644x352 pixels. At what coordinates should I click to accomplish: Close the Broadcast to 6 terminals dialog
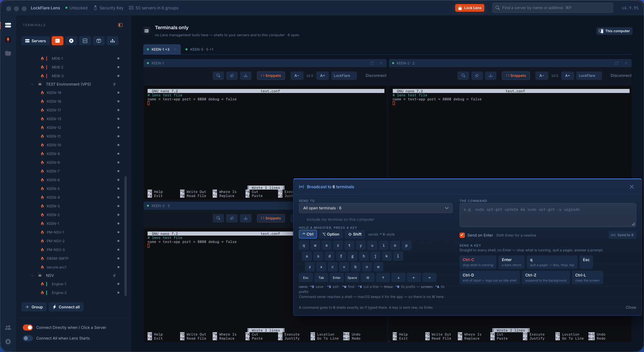click(632, 187)
